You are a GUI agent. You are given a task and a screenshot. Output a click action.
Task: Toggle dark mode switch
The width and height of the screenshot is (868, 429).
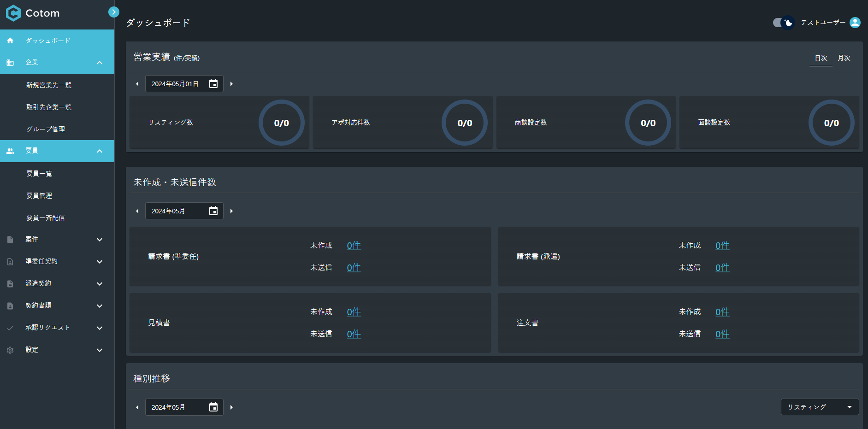783,22
